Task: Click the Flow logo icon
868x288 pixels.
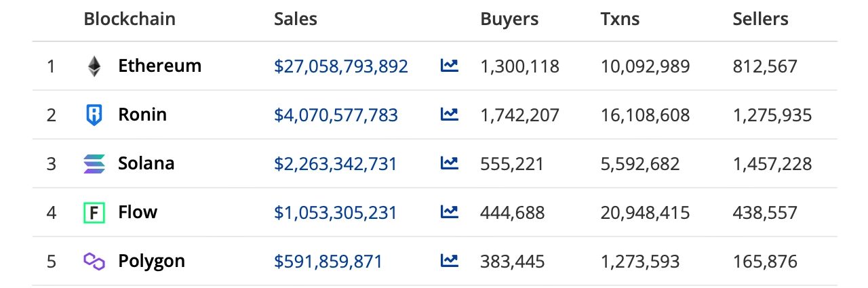Action: click(94, 213)
